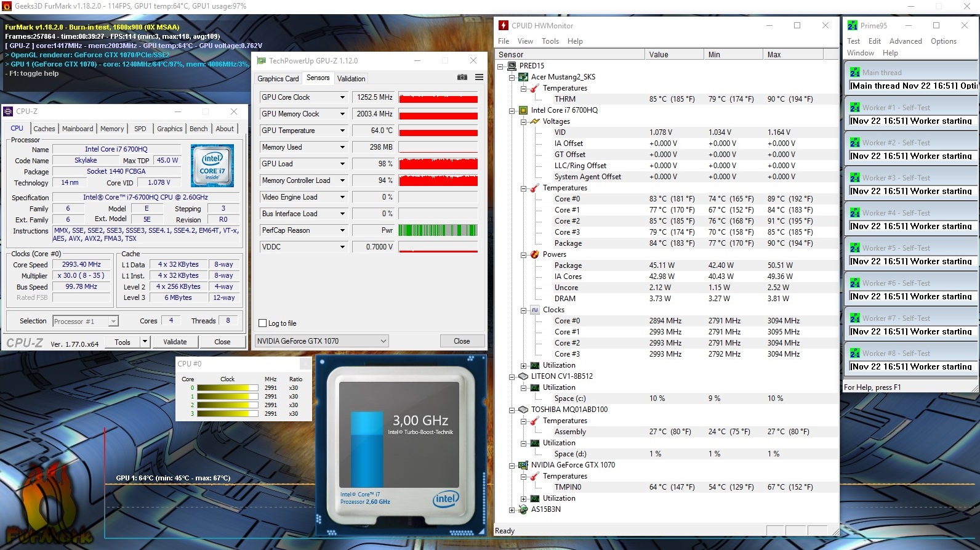This screenshot has width=980, height=550.
Task: Click the Validate button in CPU-Z
Action: [x=175, y=342]
